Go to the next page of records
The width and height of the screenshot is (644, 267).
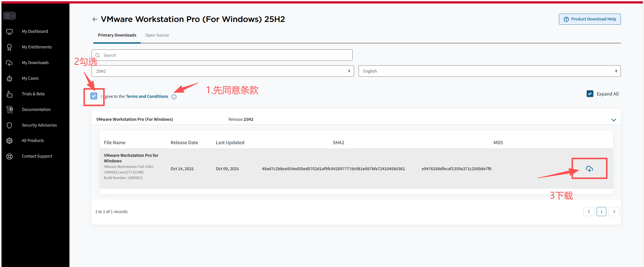click(x=614, y=212)
